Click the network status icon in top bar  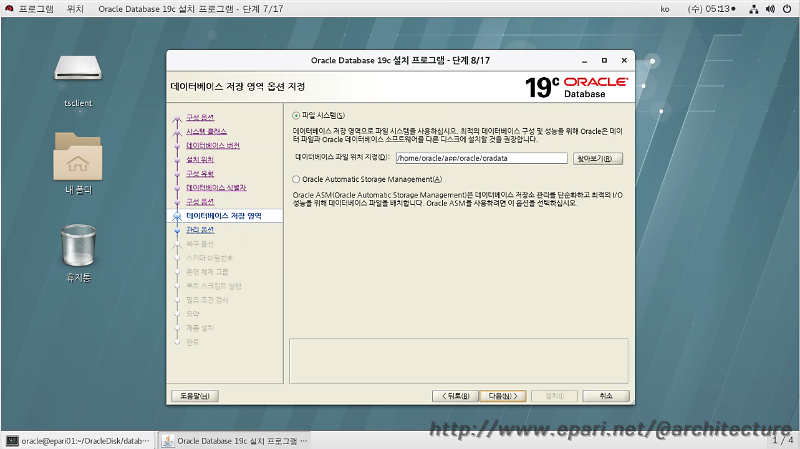coord(754,9)
